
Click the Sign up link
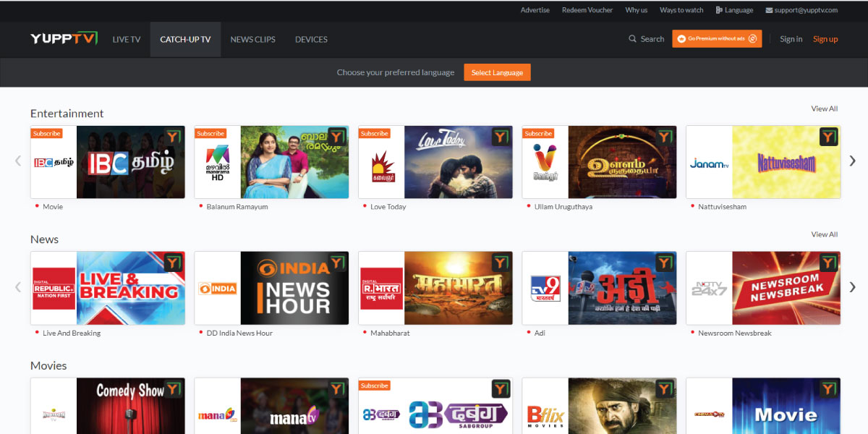pyautogui.click(x=825, y=39)
